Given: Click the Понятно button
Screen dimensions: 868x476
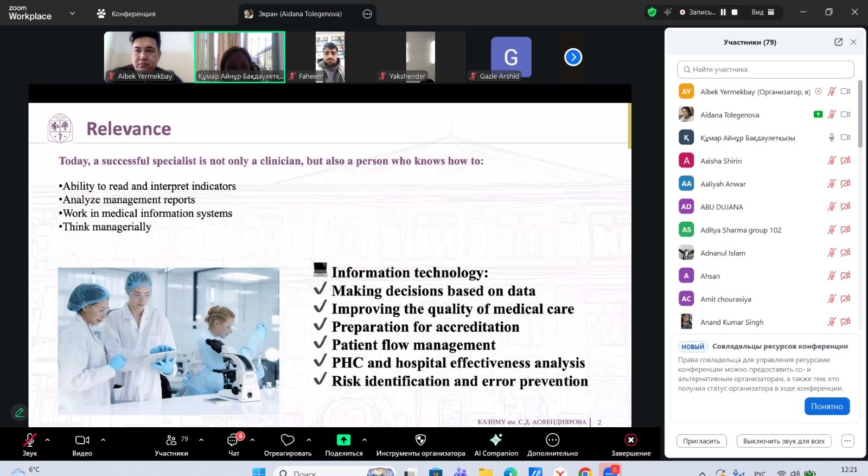Looking at the screenshot, I should click(826, 406).
